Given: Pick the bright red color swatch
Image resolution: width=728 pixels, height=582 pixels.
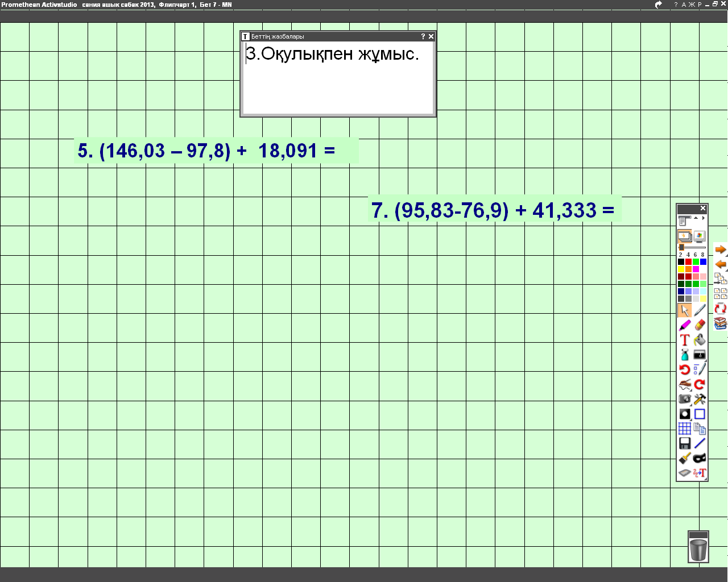Looking at the screenshot, I should tap(688, 262).
